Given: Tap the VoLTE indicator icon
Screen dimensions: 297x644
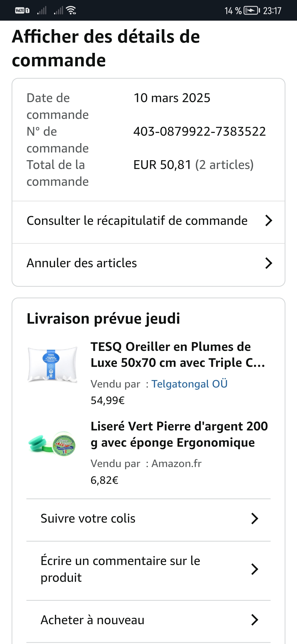Looking at the screenshot, I should pyautogui.click(x=22, y=10).
